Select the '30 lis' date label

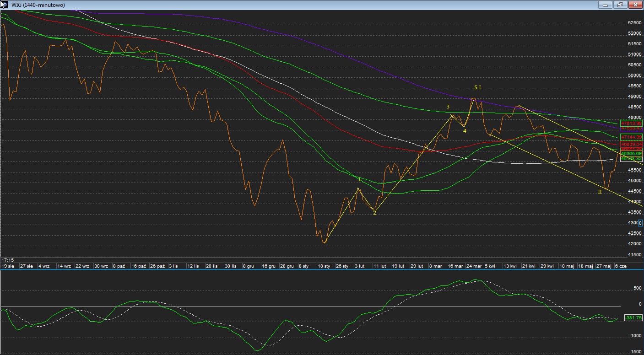click(x=230, y=266)
